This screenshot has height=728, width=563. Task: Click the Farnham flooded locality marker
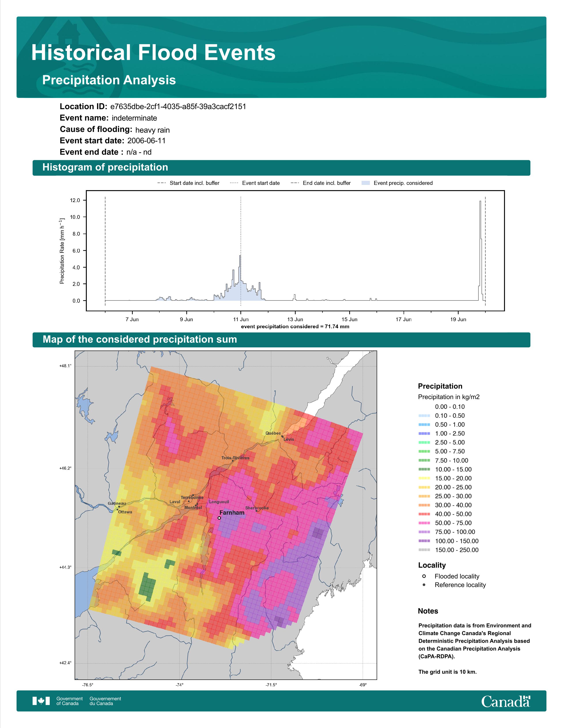(219, 518)
